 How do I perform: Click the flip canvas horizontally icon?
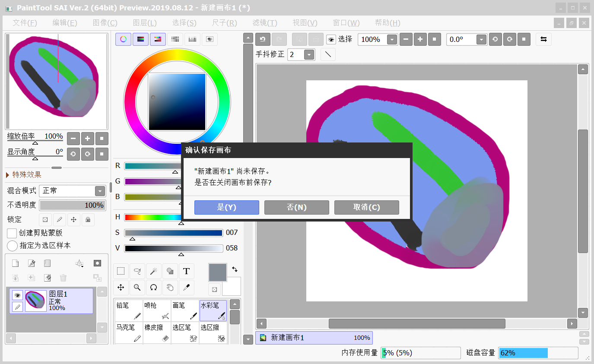pos(543,39)
